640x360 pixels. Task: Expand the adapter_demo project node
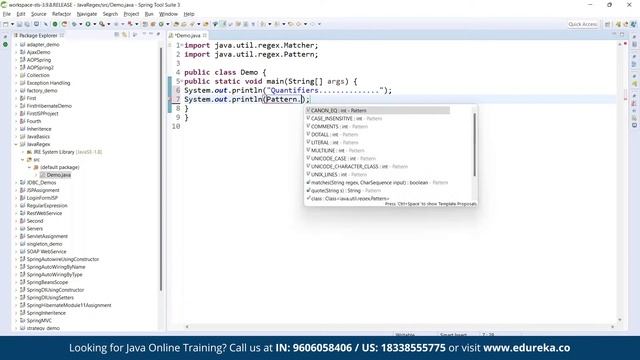[x=16, y=44]
